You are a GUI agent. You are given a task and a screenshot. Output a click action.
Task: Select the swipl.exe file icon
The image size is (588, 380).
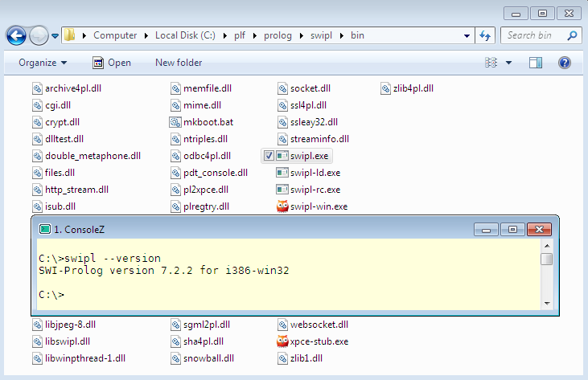(282, 156)
